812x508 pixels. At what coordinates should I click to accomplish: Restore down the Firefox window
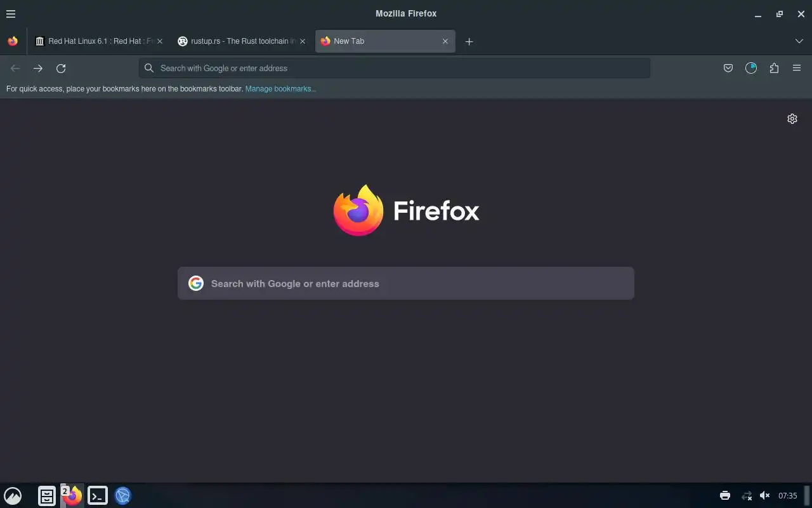tap(780, 14)
